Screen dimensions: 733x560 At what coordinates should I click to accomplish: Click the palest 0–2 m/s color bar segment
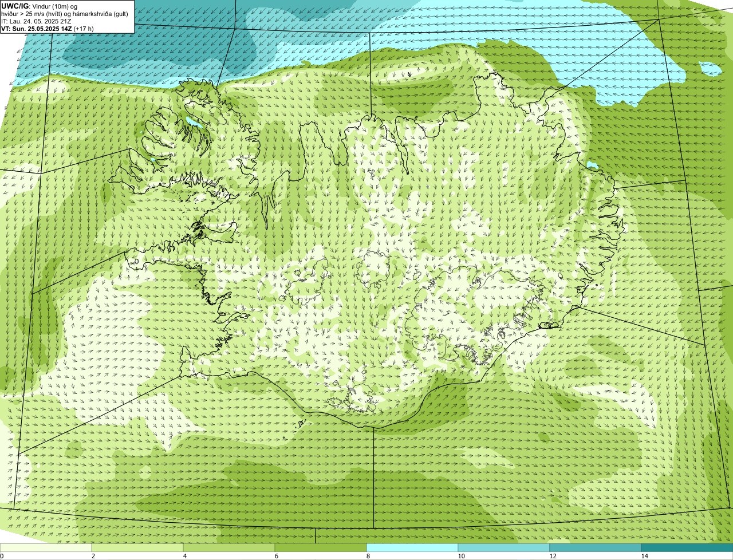46,547
